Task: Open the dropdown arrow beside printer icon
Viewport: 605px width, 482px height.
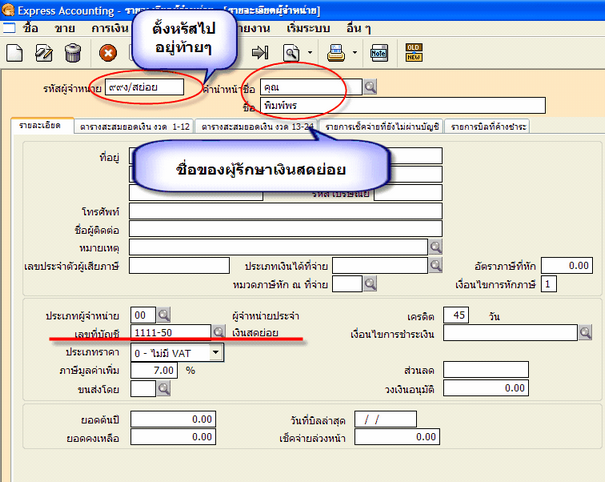Action: pyautogui.click(x=352, y=52)
